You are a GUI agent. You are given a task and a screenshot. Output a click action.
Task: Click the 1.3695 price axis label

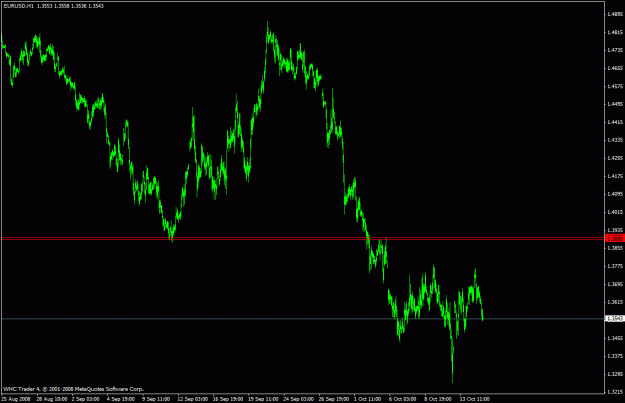(x=615, y=284)
